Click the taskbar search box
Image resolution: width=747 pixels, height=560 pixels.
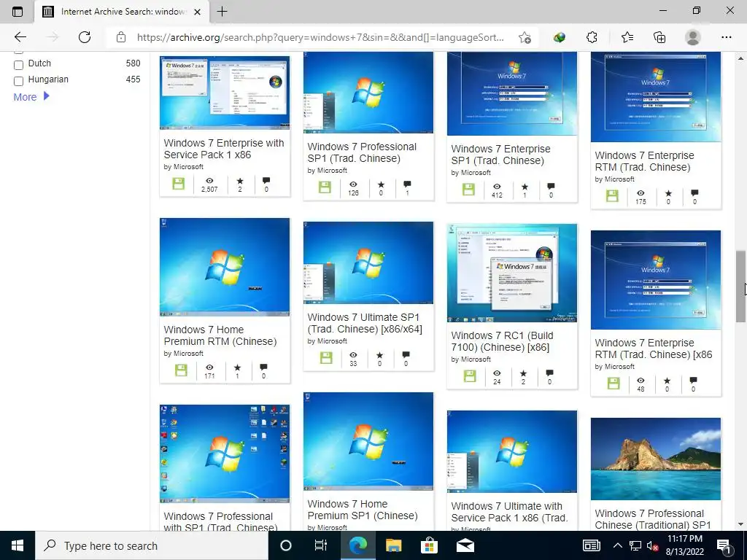[152, 545]
